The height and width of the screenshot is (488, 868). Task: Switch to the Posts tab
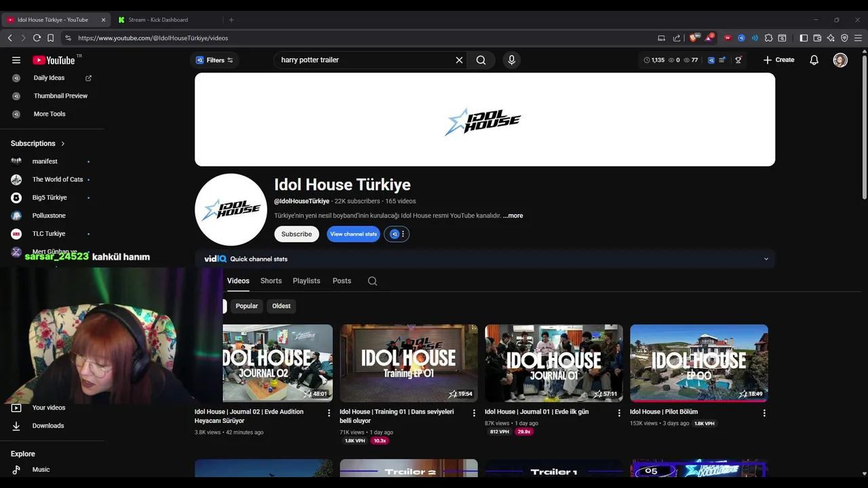click(342, 281)
